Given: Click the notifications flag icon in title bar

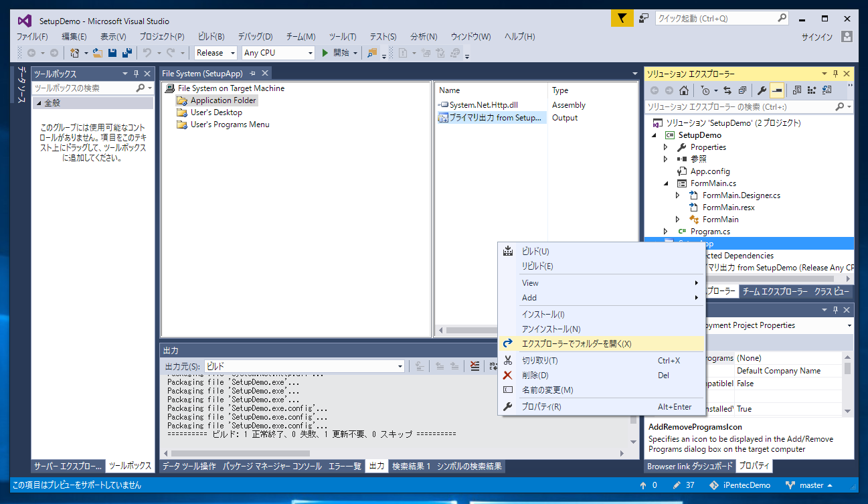Looking at the screenshot, I should (x=622, y=19).
